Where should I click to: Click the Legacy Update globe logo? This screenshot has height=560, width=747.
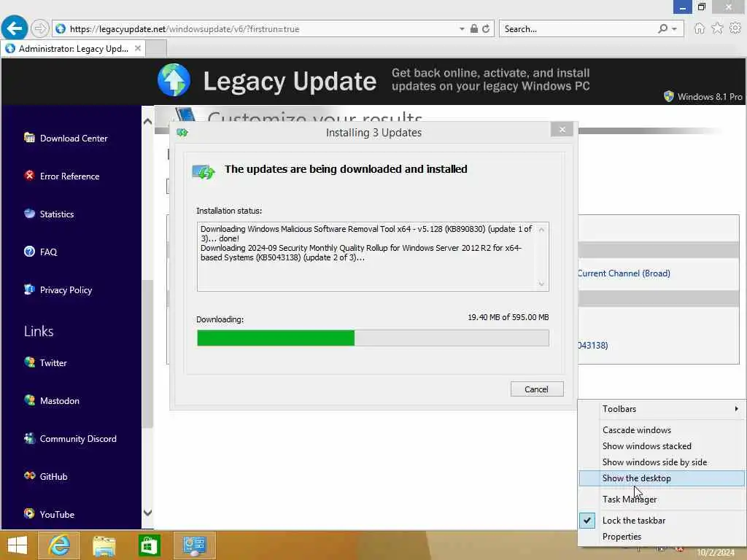(x=174, y=80)
